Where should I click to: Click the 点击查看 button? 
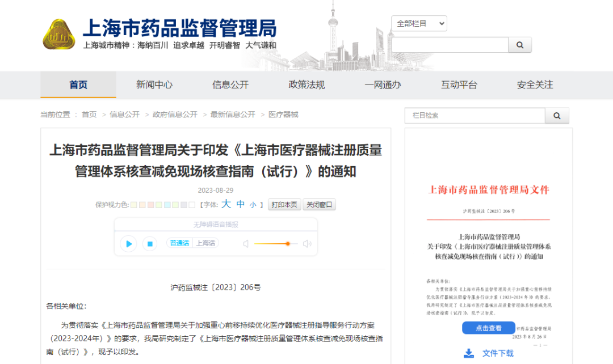tap(488, 328)
